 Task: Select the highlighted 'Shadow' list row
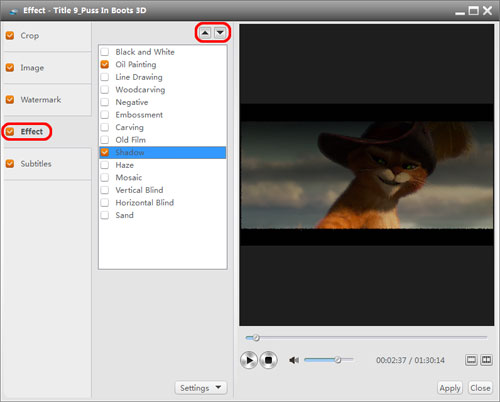coord(163,152)
